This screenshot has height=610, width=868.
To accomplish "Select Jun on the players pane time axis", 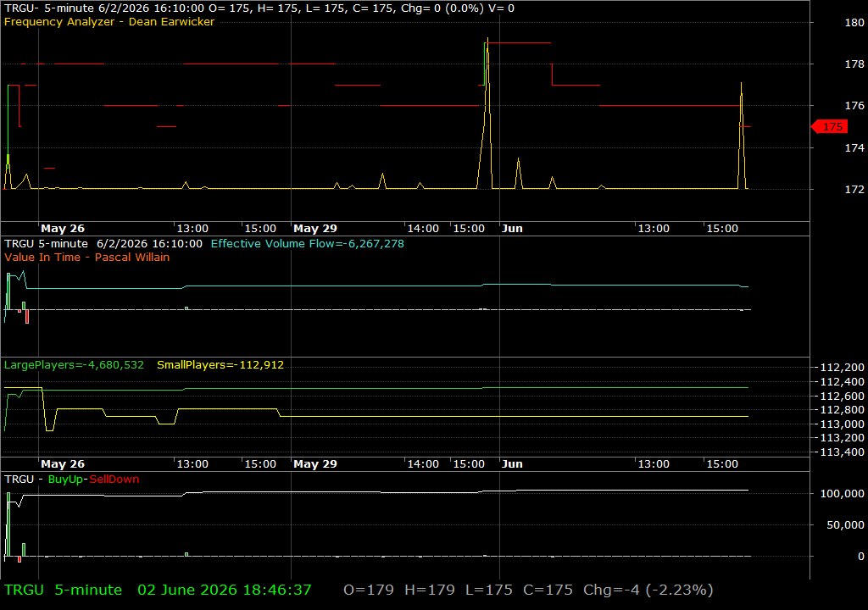I will pos(512,464).
